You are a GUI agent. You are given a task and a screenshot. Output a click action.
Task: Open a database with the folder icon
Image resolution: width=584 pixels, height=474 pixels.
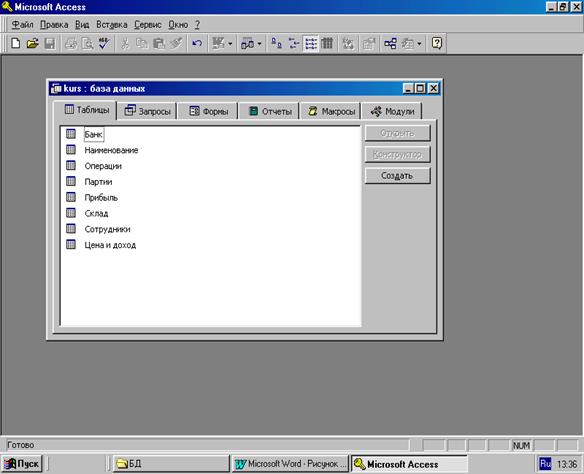click(33, 44)
